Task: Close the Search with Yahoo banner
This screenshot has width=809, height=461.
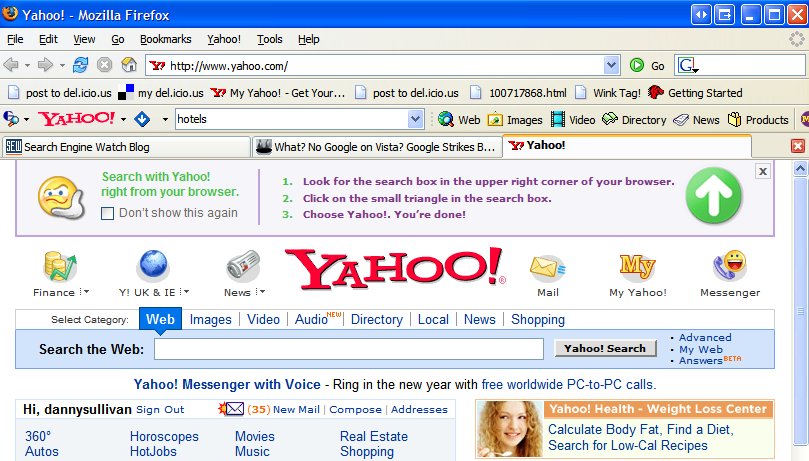Action: 763,171
